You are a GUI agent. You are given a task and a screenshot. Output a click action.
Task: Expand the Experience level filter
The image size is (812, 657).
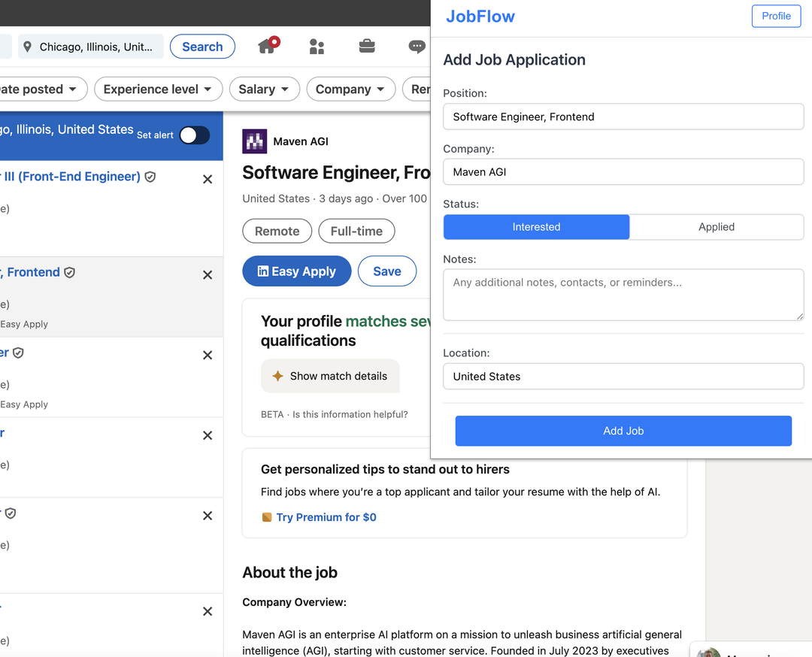tap(158, 89)
